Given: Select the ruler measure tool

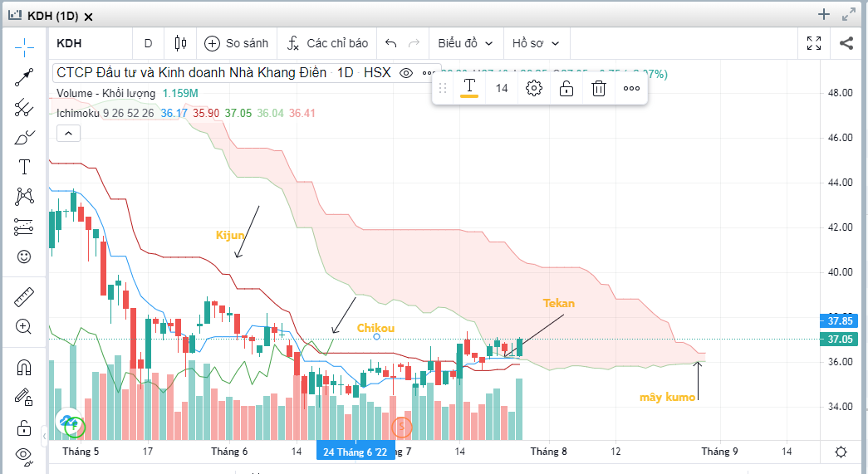Looking at the screenshot, I should pyautogui.click(x=24, y=297).
